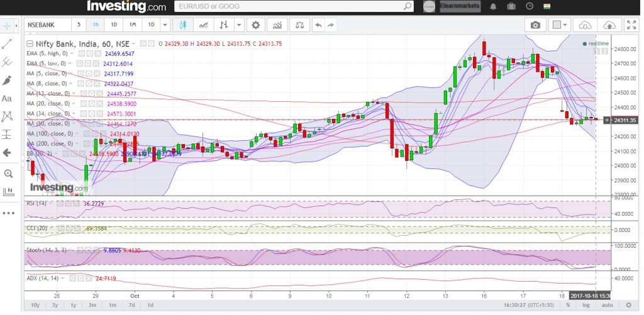Toggle percentage scale mode
This screenshot has height=315, width=644.
click(x=568, y=305)
